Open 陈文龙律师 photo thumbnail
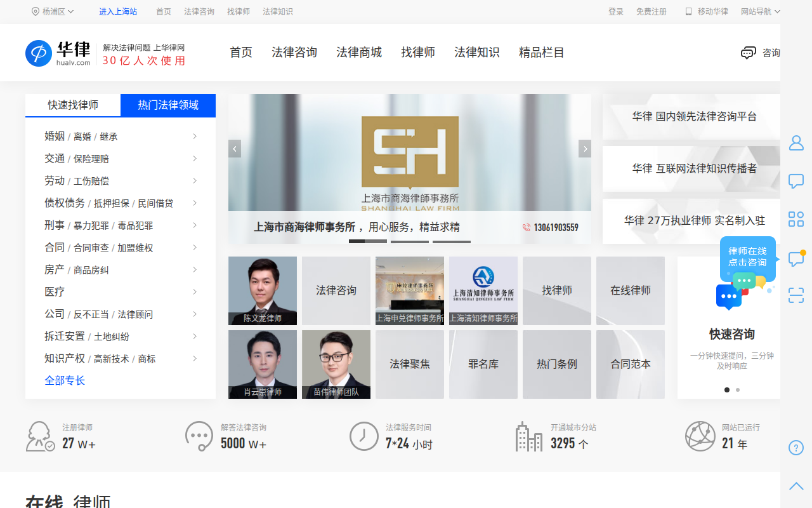 (x=263, y=291)
